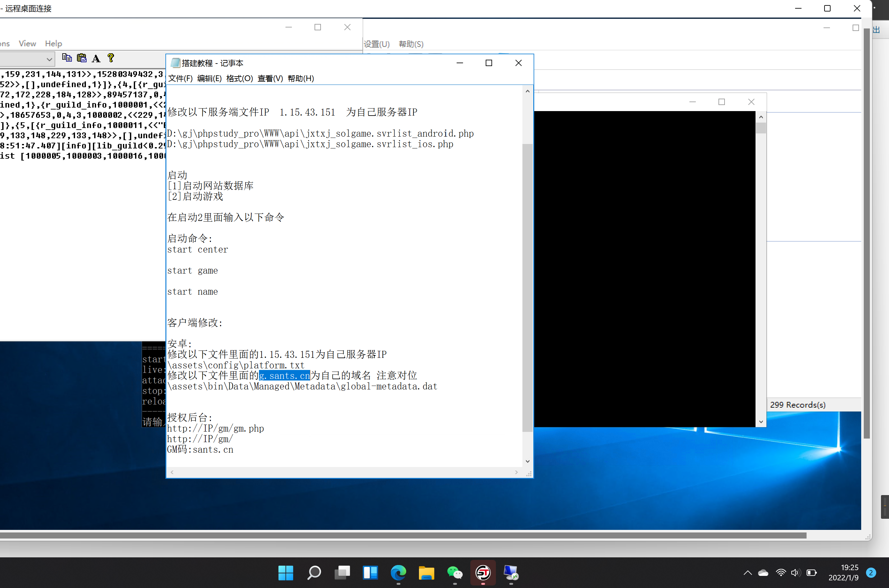The image size is (889, 588).
Task: Open 设置(U) menu in background window
Action: [376, 44]
